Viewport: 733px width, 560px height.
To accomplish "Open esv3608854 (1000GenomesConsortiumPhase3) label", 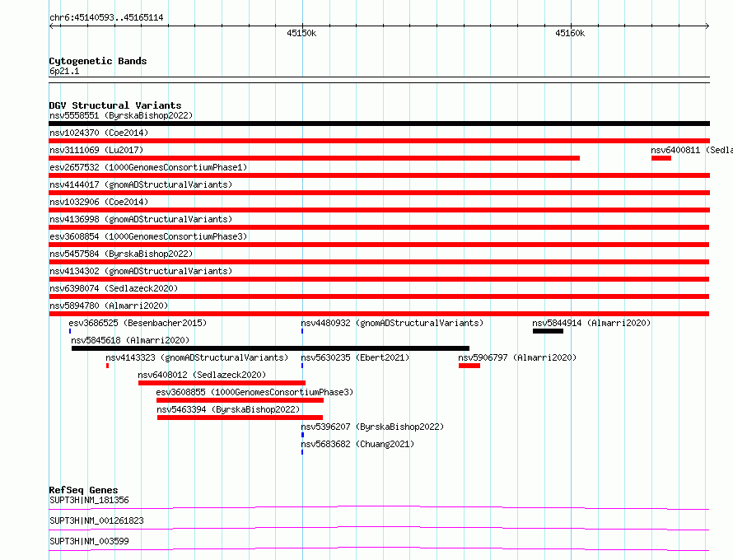I will coord(148,236).
